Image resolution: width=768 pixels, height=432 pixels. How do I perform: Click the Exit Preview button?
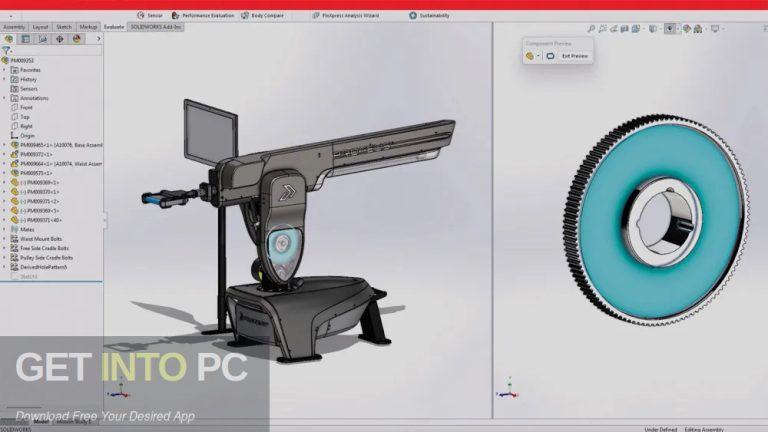(575, 56)
